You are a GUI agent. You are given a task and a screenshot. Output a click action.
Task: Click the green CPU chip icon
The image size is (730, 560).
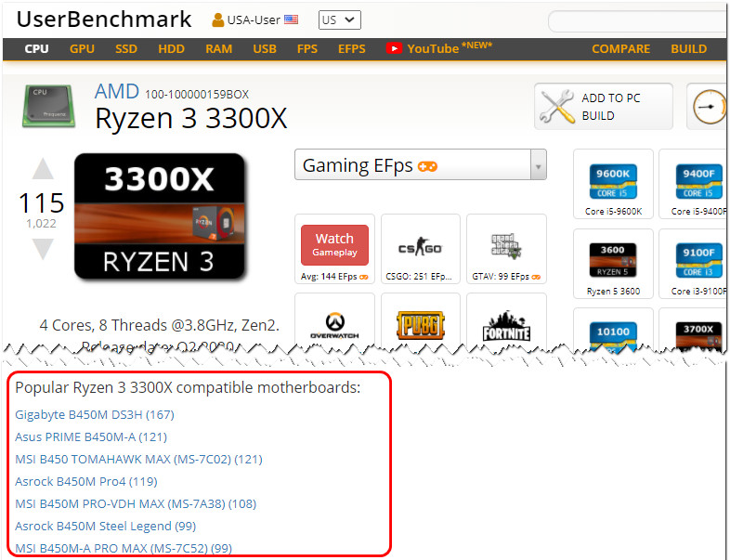pyautogui.click(x=49, y=105)
